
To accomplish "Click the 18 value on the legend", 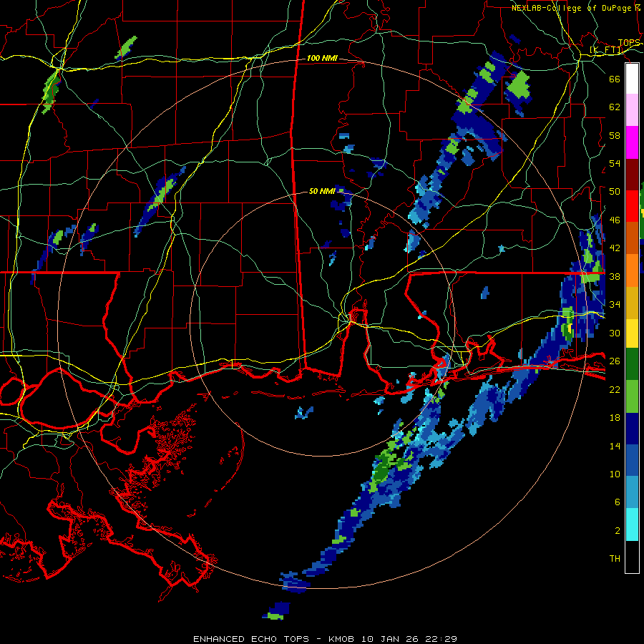I will point(615,418).
